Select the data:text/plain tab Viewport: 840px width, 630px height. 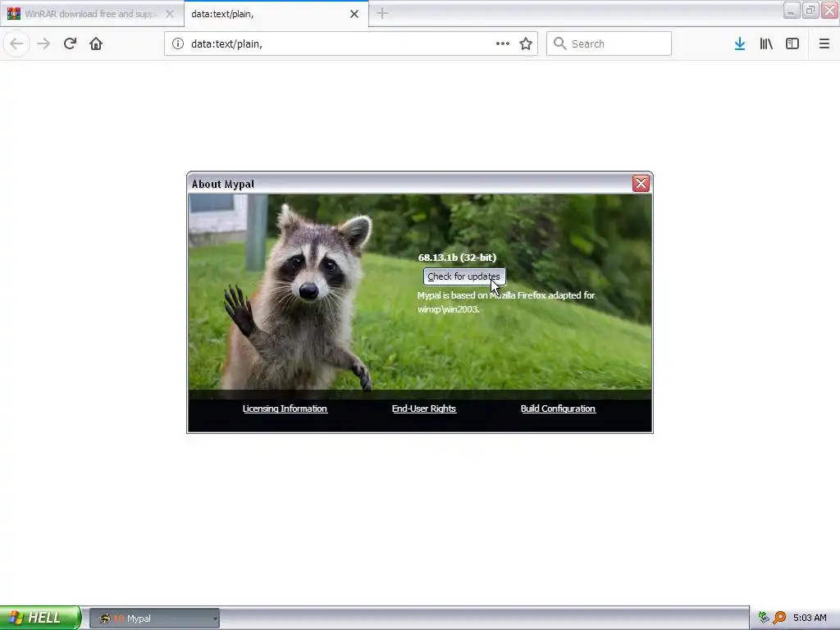point(276,14)
